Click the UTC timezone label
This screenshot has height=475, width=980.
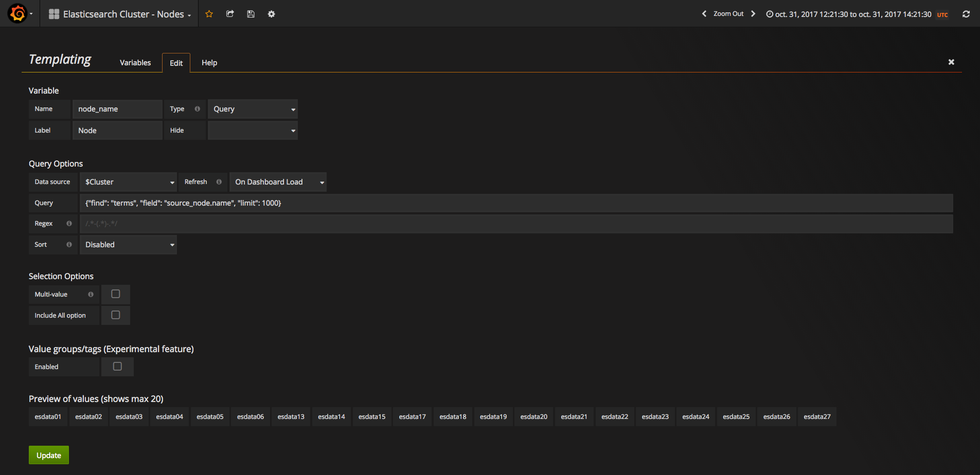[x=942, y=15]
